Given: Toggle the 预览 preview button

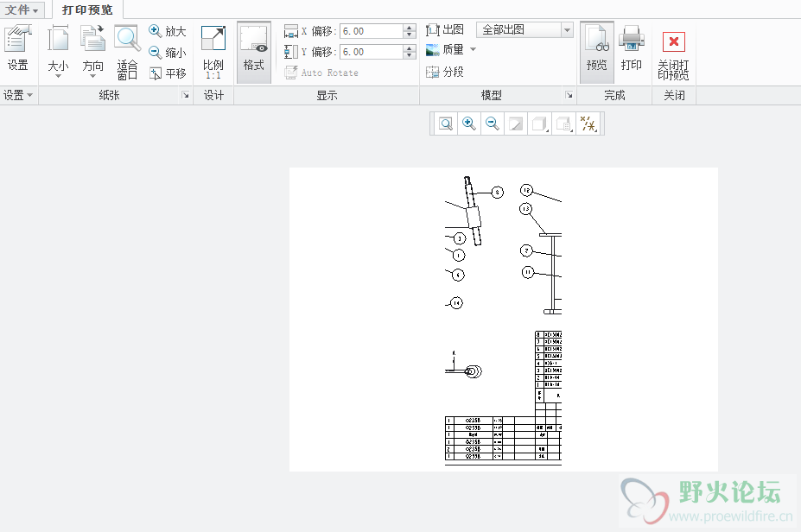Looking at the screenshot, I should pyautogui.click(x=597, y=52).
